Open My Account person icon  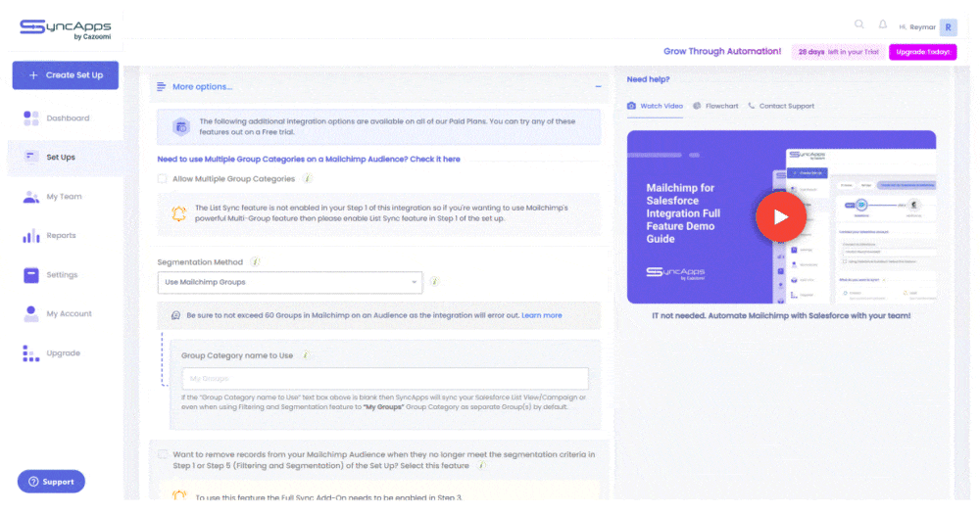click(30, 313)
